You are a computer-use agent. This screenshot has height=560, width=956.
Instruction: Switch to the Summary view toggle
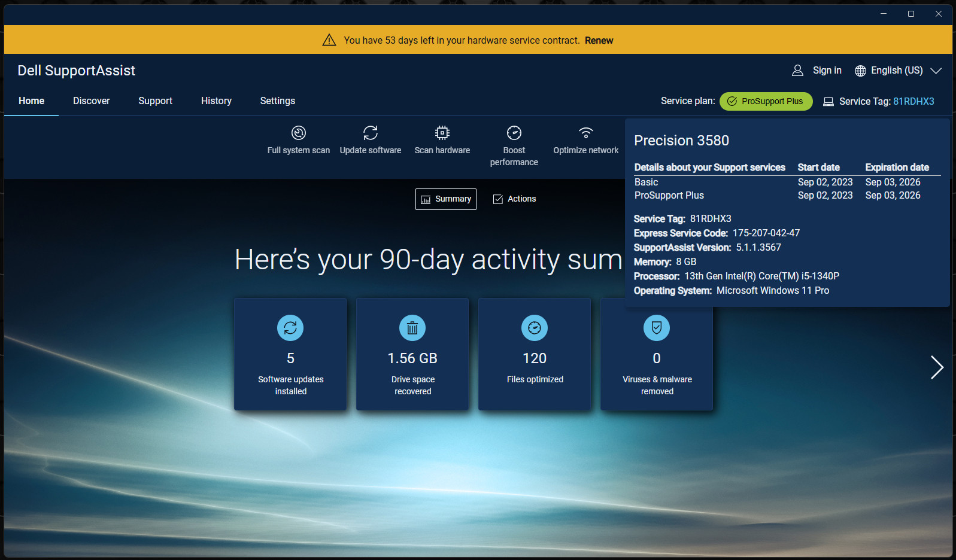tap(446, 199)
